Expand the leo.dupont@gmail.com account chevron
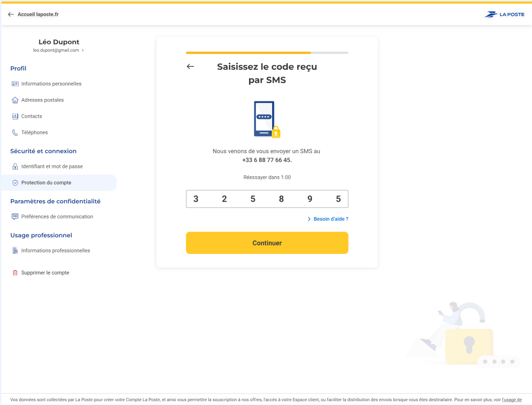This screenshot has height=405, width=532. click(x=83, y=50)
